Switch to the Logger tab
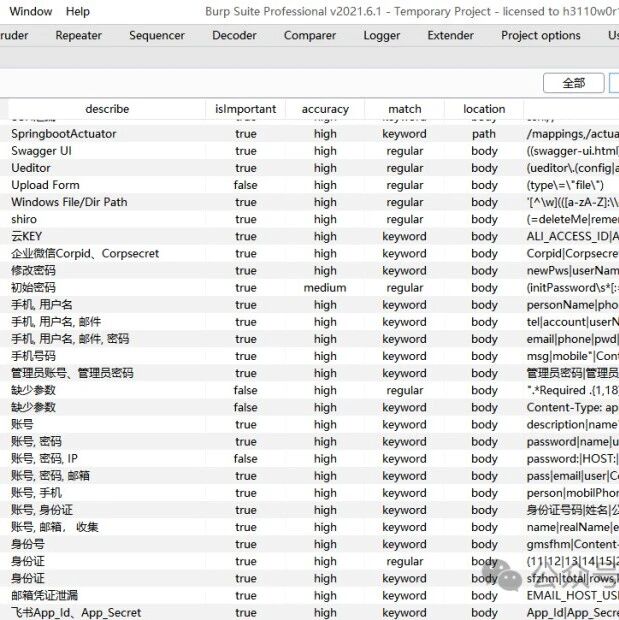The image size is (619, 620). (382, 35)
